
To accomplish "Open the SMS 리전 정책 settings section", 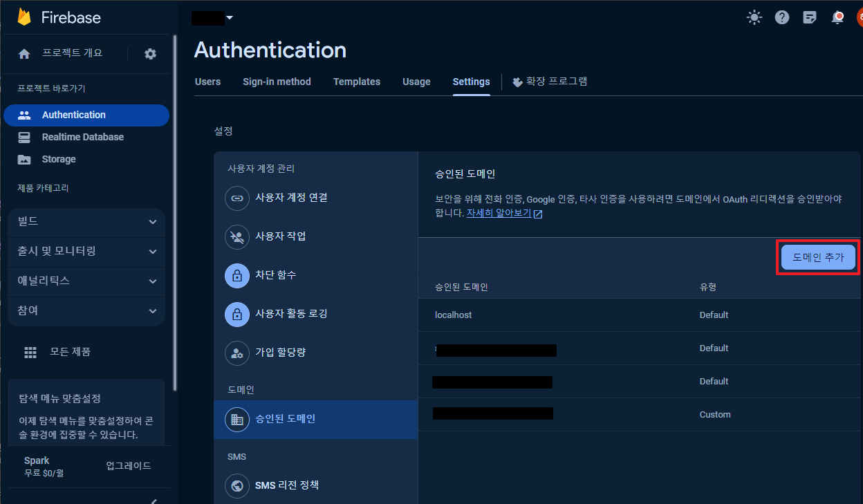I will click(316, 485).
